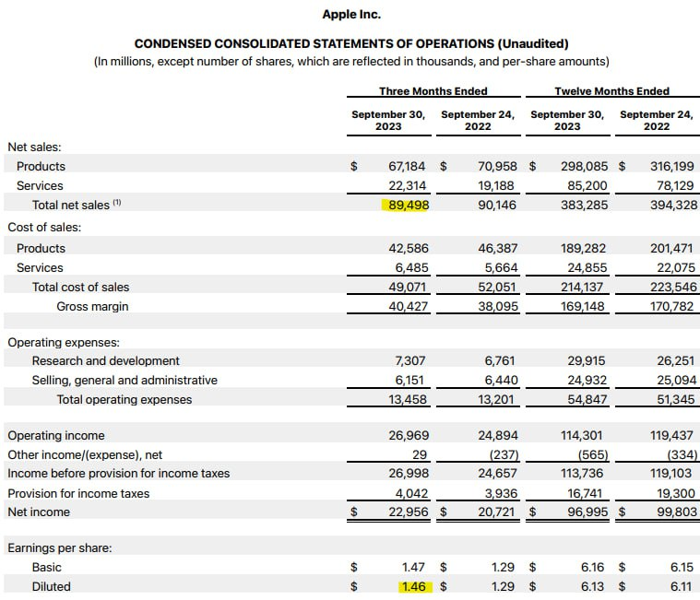Screen dimensions: 700x600
Task: Select gross margin value 169,148
Action: (583, 307)
